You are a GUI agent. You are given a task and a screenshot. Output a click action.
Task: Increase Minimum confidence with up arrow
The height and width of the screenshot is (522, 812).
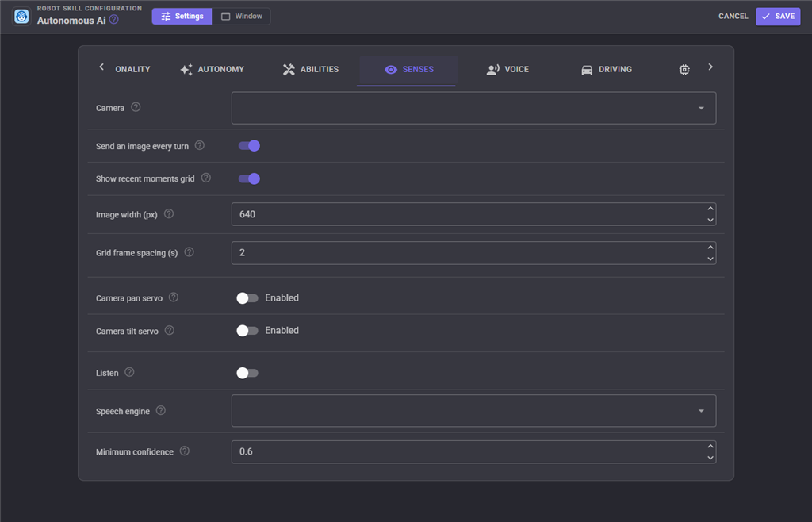pos(710,447)
